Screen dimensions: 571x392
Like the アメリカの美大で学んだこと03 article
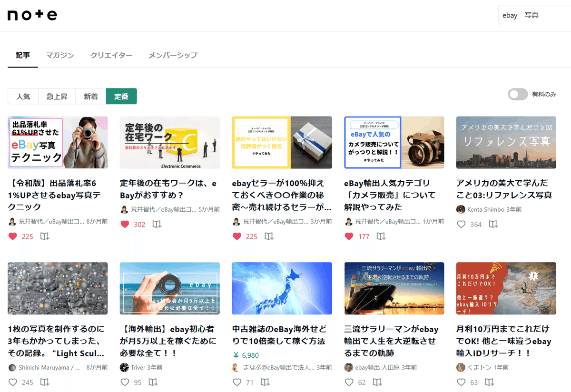[x=461, y=224]
